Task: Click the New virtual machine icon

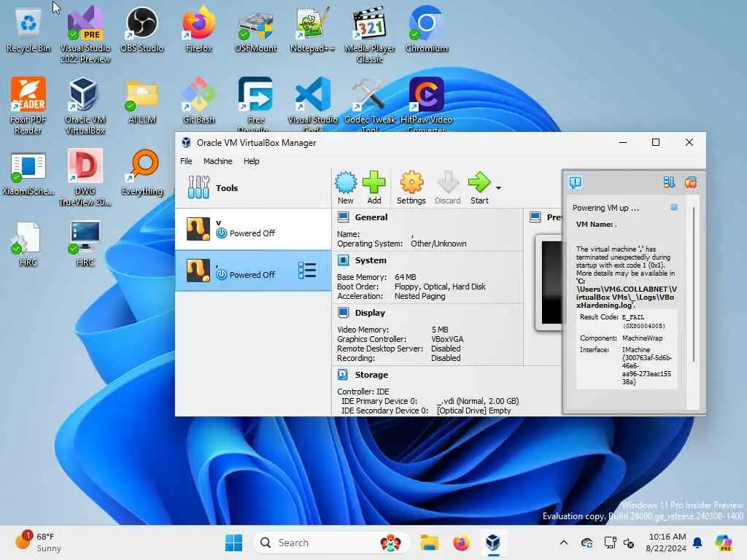Action: [x=345, y=187]
